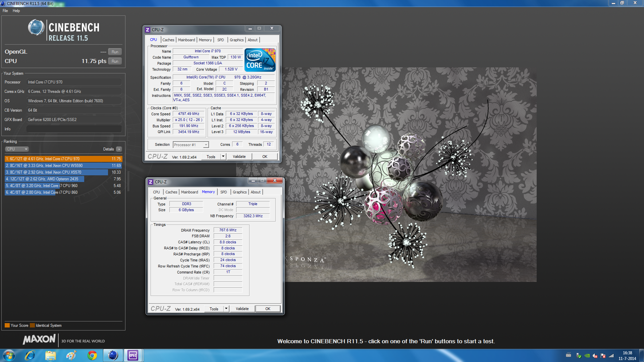
Task: Click the network signal bars tray icon
Action: point(611,356)
